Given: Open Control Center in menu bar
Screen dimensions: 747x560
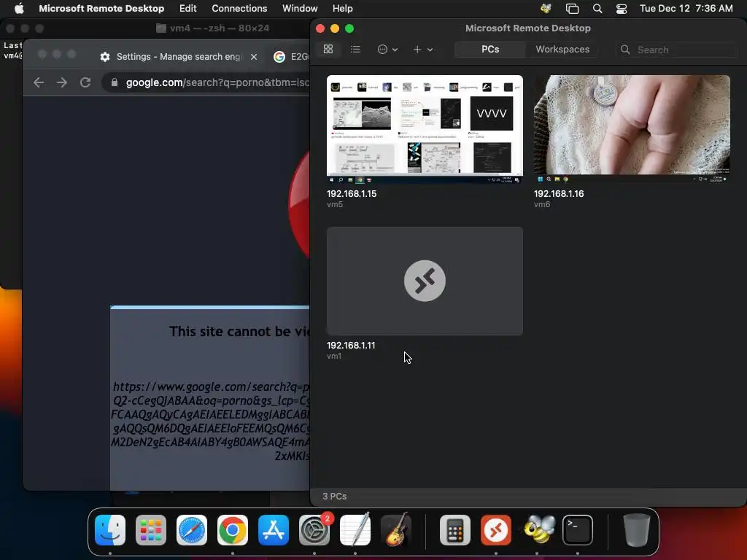Looking at the screenshot, I should click(622, 8).
